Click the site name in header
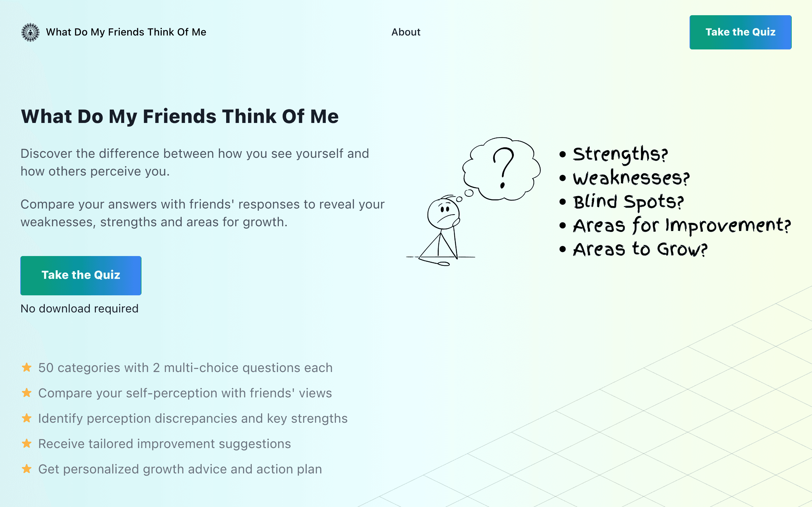The width and height of the screenshot is (812, 507). pos(126,32)
